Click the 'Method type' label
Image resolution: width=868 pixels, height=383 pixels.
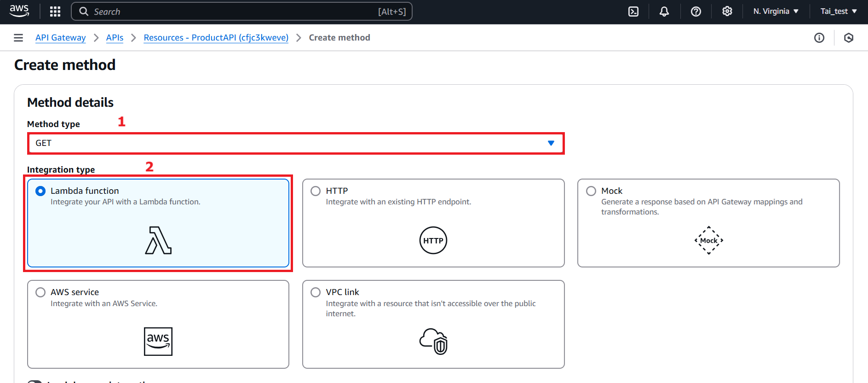point(53,124)
